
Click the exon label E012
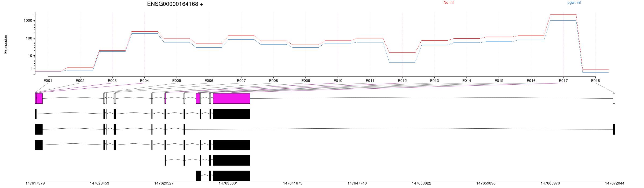(402, 81)
